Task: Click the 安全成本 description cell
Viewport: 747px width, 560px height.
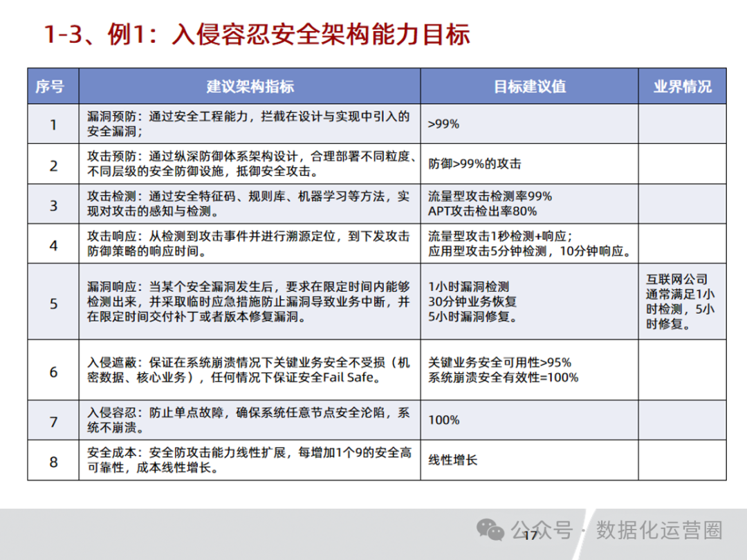Action: 250,460
